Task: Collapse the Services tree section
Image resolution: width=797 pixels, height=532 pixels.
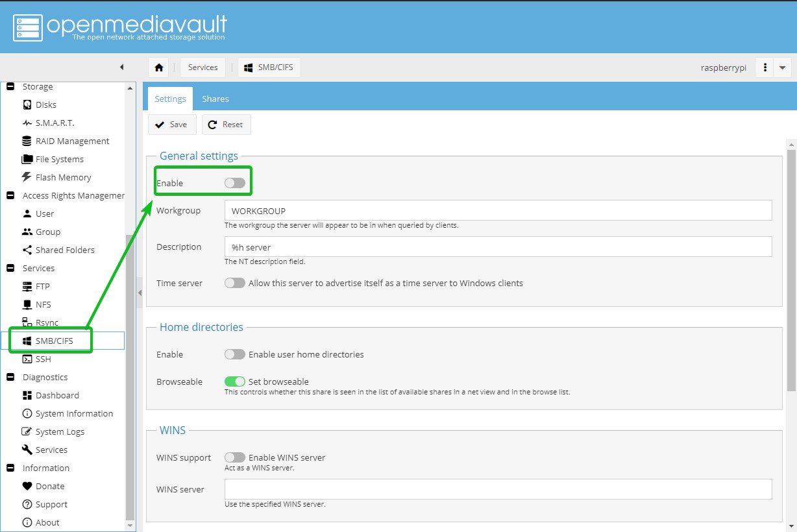Action: tap(10, 268)
